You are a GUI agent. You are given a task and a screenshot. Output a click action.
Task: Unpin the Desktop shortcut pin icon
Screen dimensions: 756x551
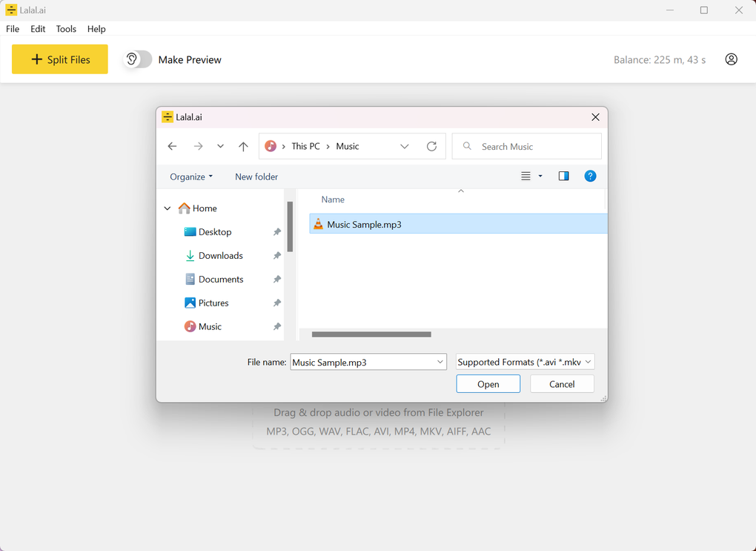(276, 231)
